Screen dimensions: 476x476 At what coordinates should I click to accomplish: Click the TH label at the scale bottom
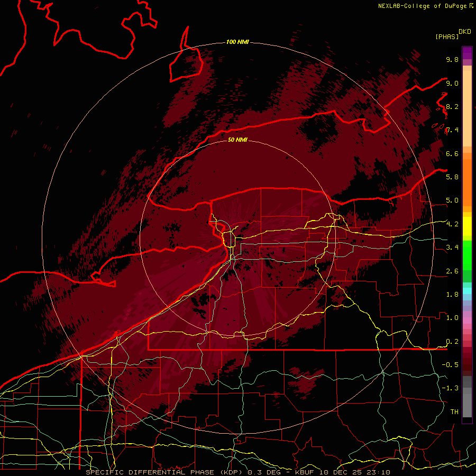454,411
